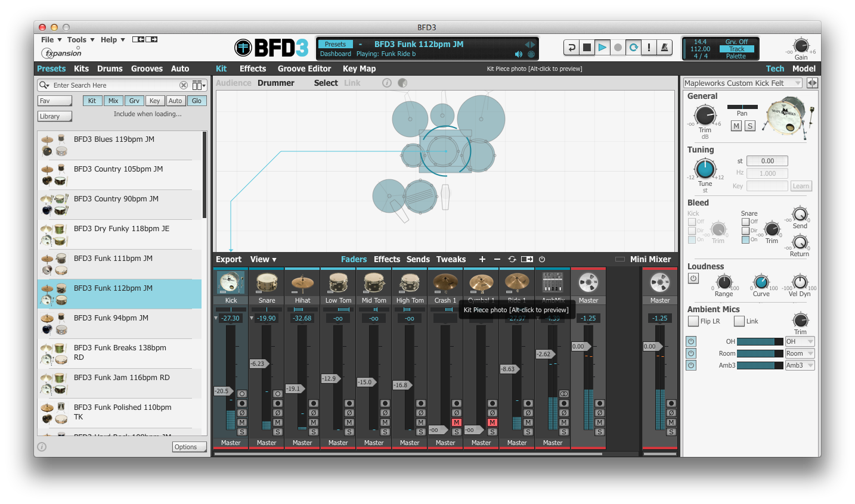This screenshot has height=504, width=855.
Task: Click the Options button
Action: pos(190,447)
